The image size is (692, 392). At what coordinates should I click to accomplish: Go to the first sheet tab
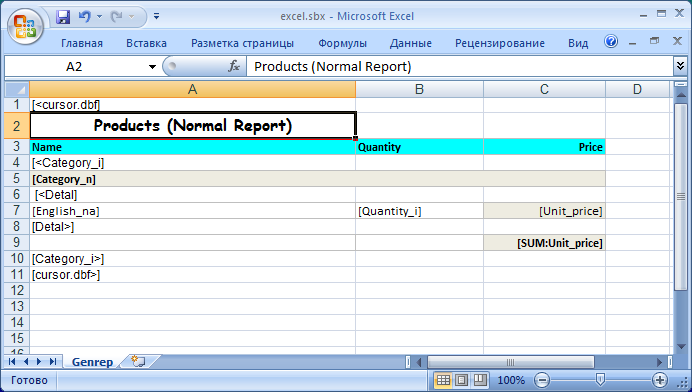(12, 362)
